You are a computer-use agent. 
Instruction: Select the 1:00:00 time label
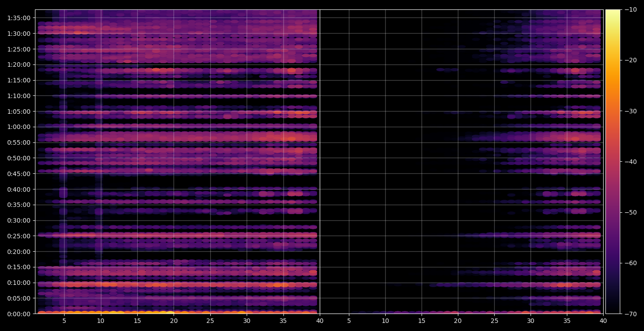point(19,127)
